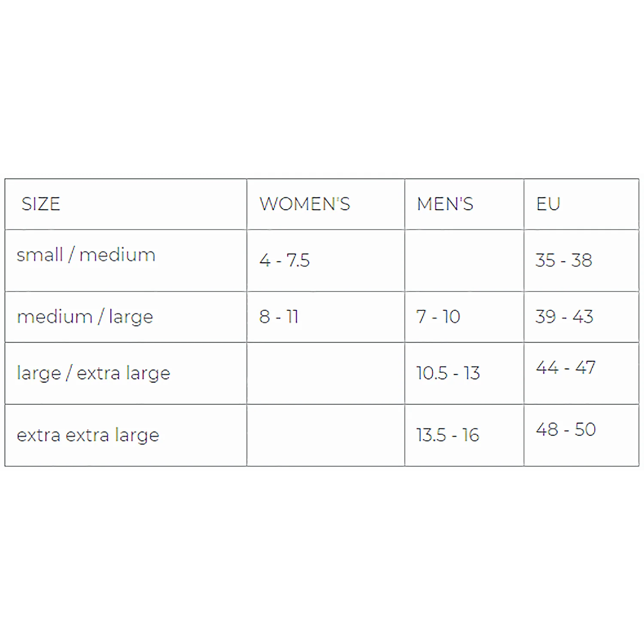Click the extra extra large row label
The width and height of the screenshot is (644, 644).
click(x=88, y=435)
